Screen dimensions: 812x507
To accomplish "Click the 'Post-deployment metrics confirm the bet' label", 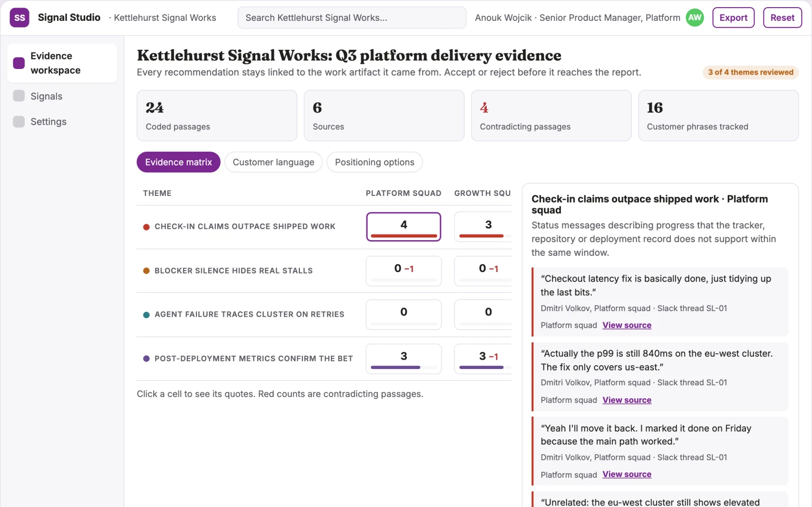I will tap(254, 359).
